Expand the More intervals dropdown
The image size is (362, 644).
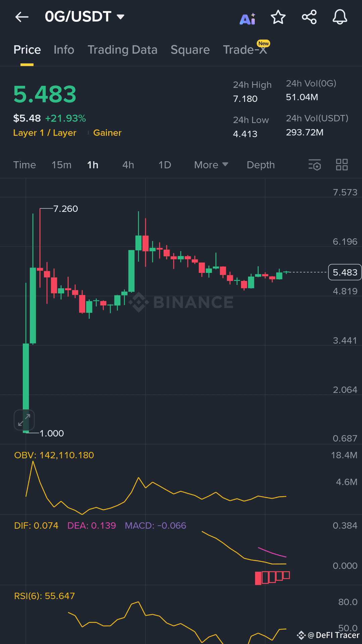[x=211, y=165]
